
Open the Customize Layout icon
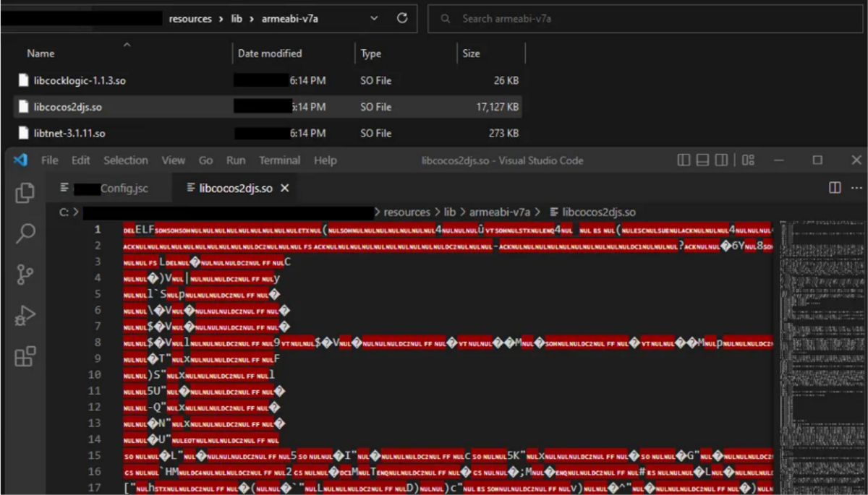[749, 160]
